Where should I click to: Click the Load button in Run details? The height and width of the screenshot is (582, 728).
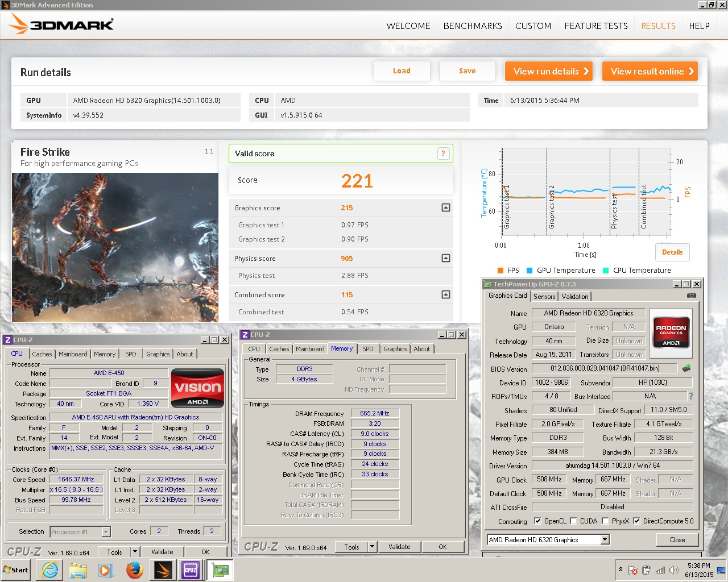coord(402,71)
